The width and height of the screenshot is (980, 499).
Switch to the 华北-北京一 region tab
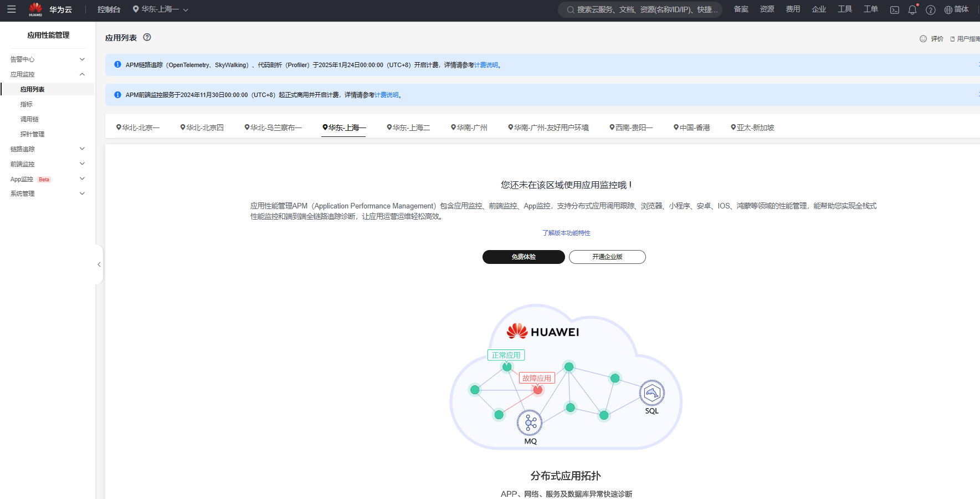[x=138, y=128]
